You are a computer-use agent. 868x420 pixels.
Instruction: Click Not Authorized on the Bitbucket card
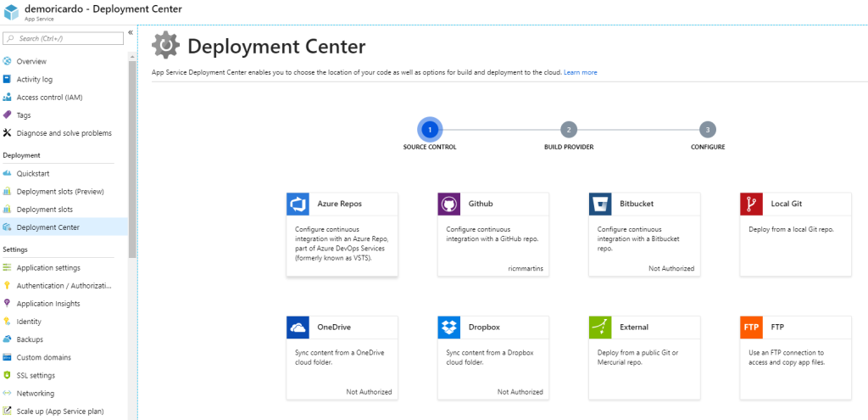tap(671, 268)
